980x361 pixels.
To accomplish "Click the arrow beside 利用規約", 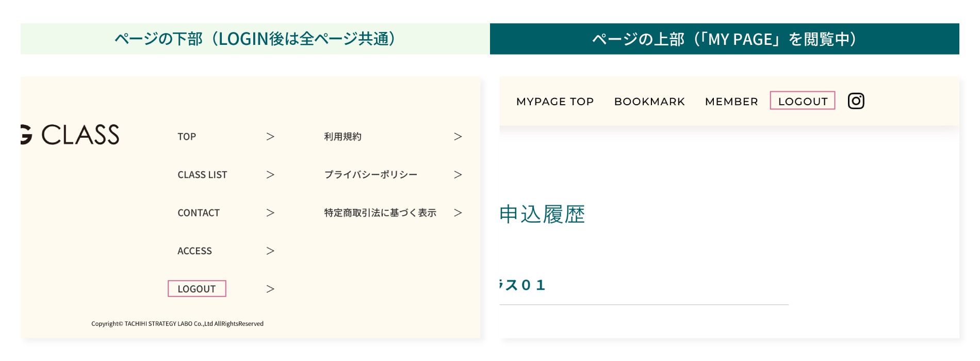I will click(x=458, y=137).
